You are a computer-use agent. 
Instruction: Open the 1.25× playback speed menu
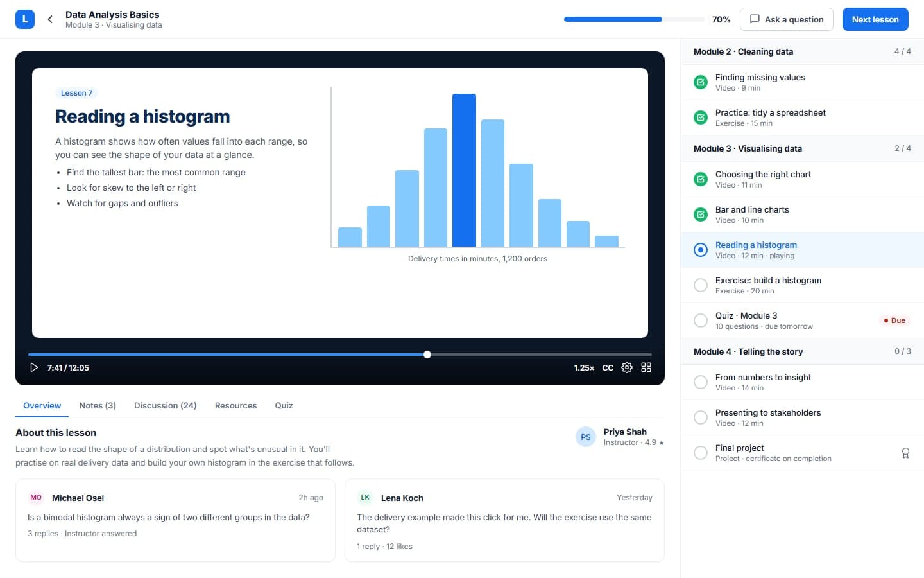pyautogui.click(x=584, y=368)
